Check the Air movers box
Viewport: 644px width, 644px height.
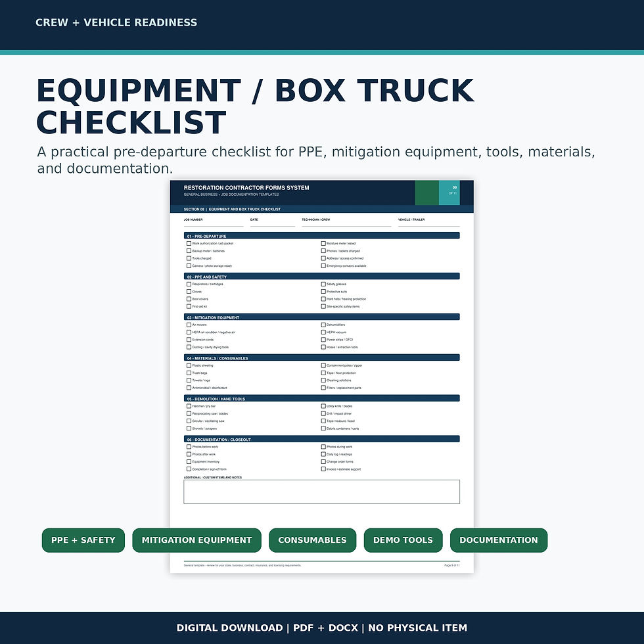[189, 325]
